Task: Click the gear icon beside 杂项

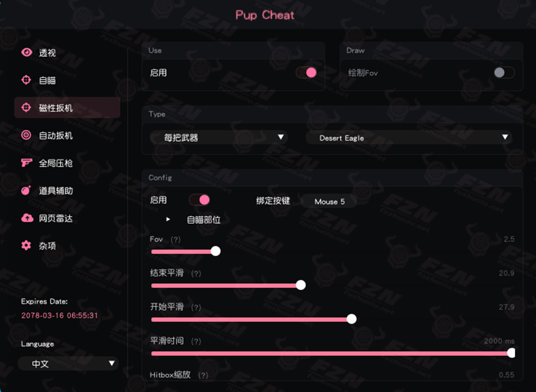Action: pyautogui.click(x=26, y=246)
